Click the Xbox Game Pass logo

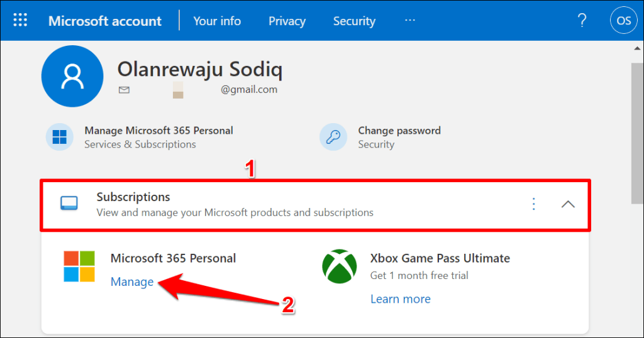click(340, 266)
